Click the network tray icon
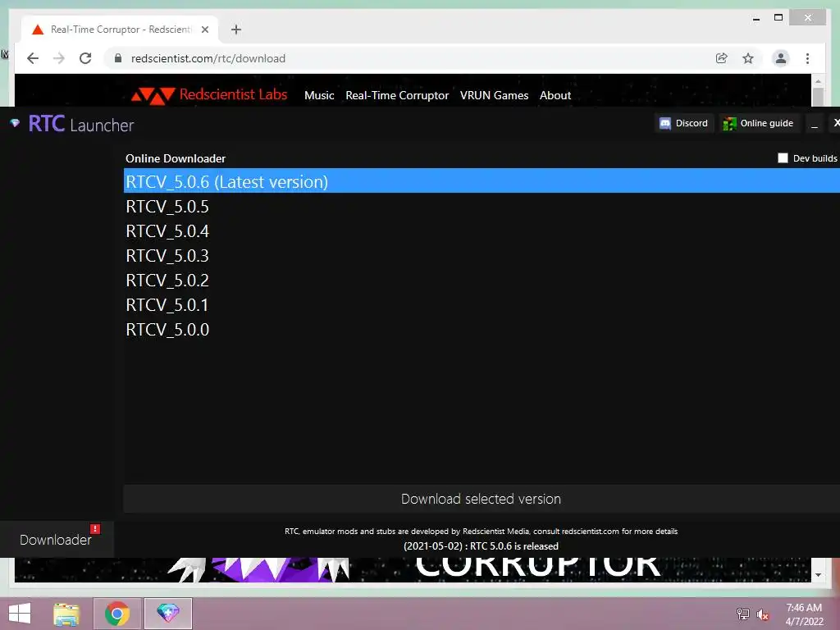This screenshot has height=630, width=840. pos(743,614)
